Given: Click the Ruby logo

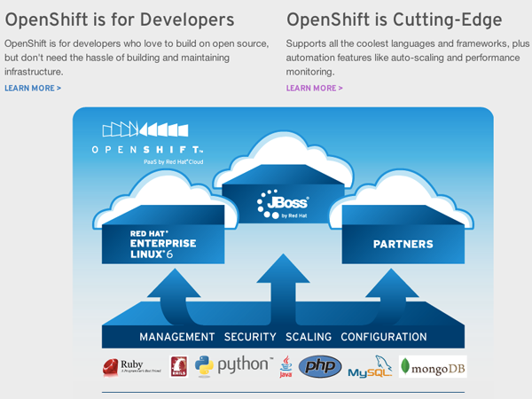Looking at the screenshot, I should (131, 367).
